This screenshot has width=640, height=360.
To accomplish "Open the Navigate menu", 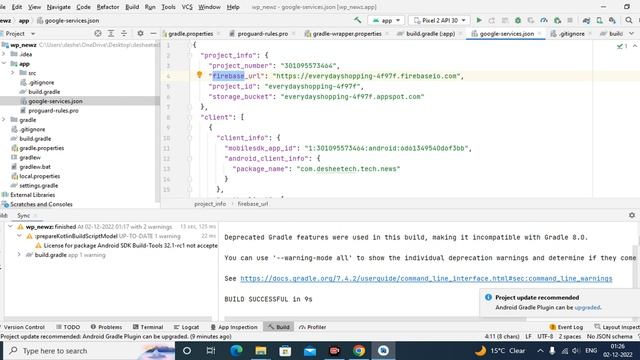I will pyautogui.click(x=58, y=7).
